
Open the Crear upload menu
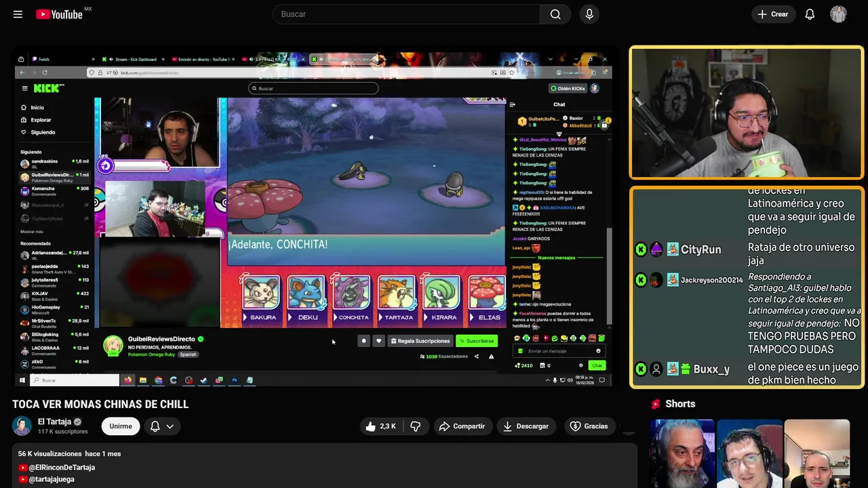773,14
